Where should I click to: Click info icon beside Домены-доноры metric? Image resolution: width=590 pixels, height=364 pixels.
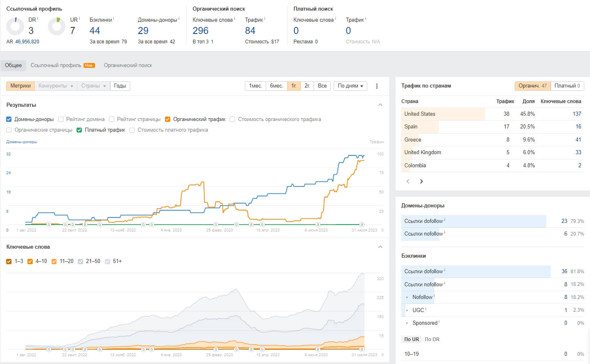point(179,18)
